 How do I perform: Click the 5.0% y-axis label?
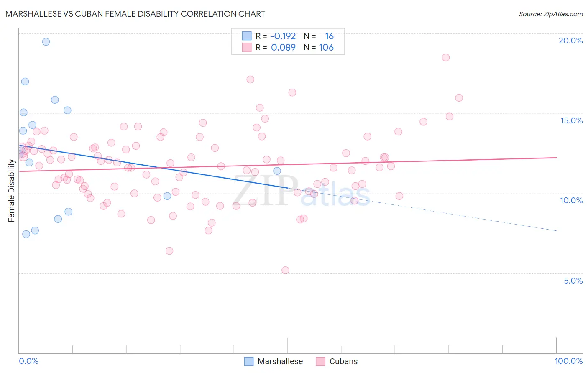pyautogui.click(x=573, y=281)
